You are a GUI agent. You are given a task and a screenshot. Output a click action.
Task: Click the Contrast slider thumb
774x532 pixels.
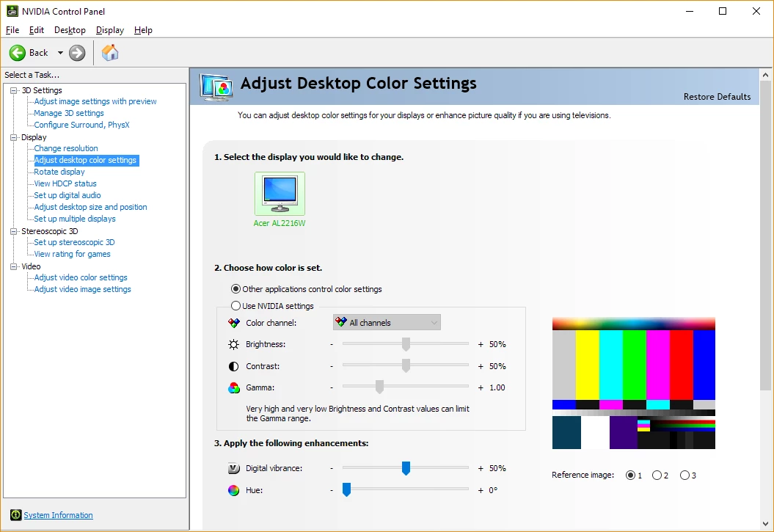[406, 365]
